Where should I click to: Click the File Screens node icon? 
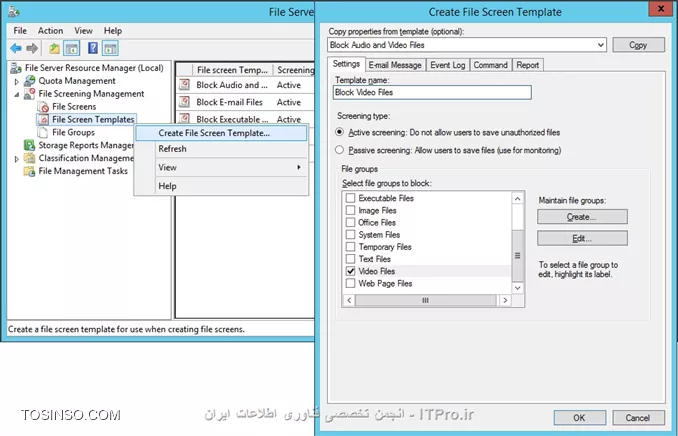click(43, 106)
